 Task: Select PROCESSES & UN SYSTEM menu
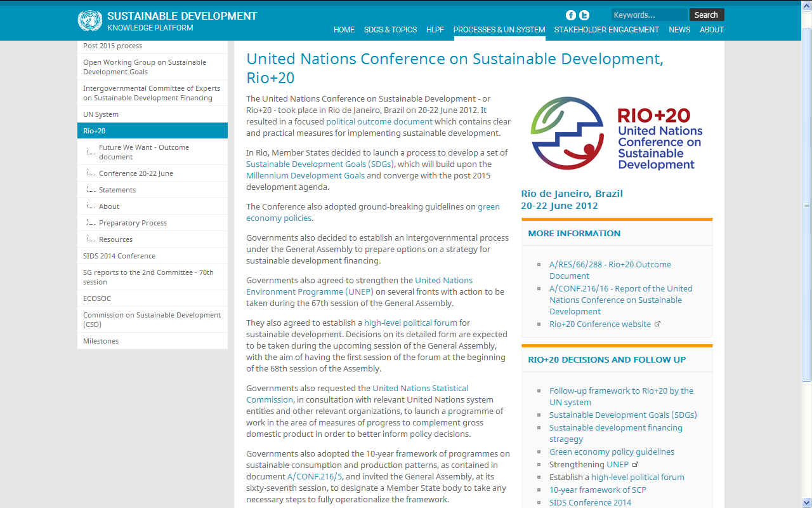499,29
